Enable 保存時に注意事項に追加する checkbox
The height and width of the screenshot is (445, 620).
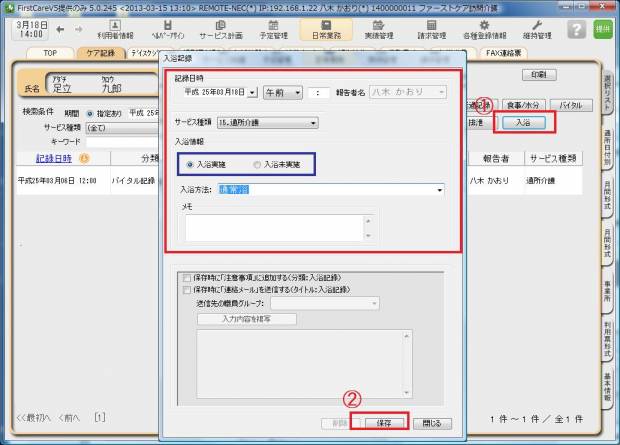pyautogui.click(x=185, y=278)
